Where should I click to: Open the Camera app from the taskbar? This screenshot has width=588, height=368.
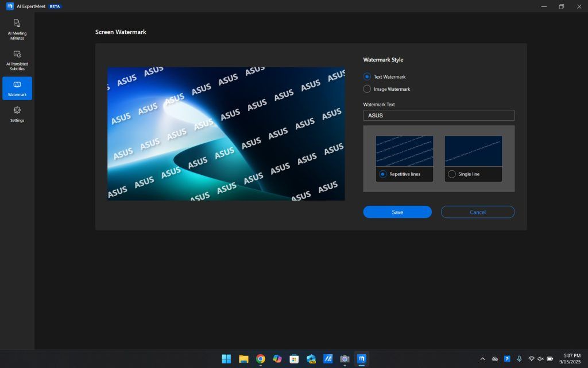point(345,359)
